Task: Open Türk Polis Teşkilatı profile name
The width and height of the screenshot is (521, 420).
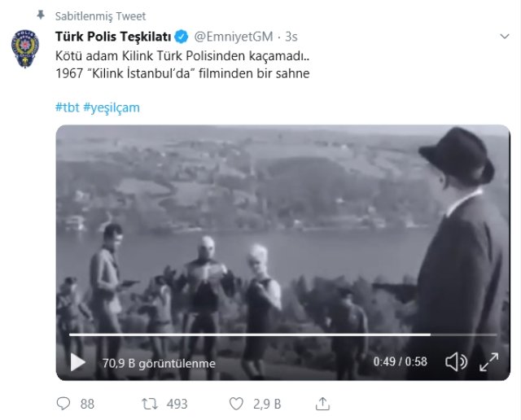Action: point(110,37)
